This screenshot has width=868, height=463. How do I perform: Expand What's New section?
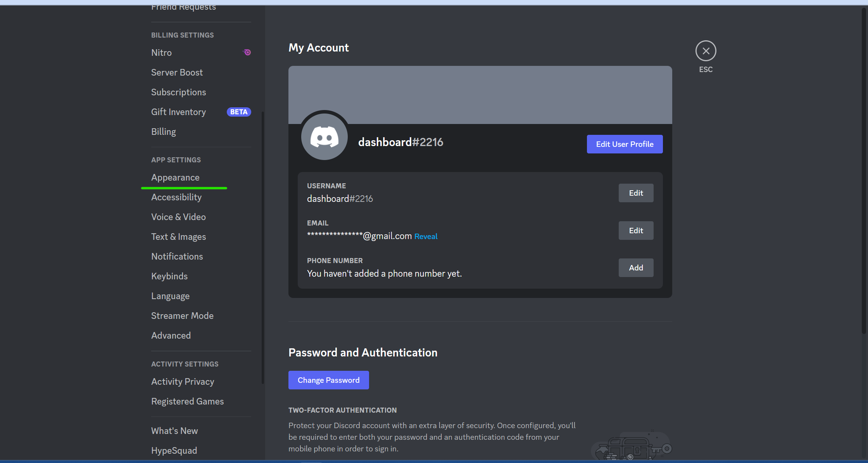174,430
